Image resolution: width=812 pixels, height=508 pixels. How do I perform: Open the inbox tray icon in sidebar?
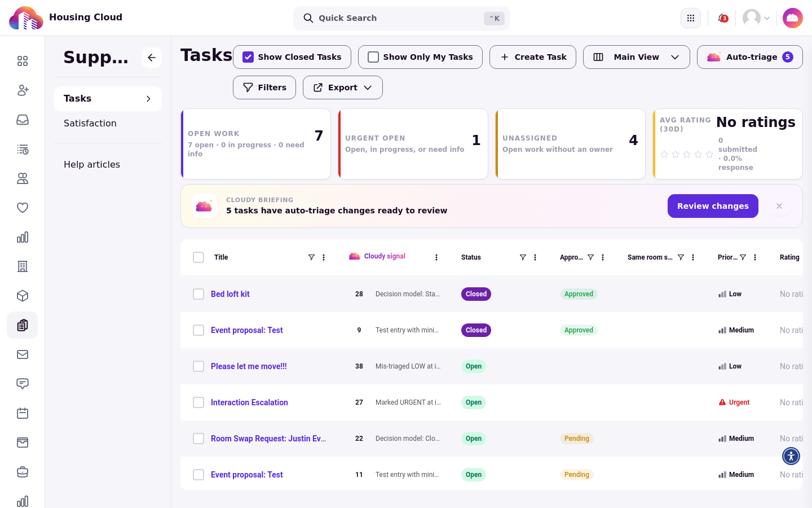23,120
